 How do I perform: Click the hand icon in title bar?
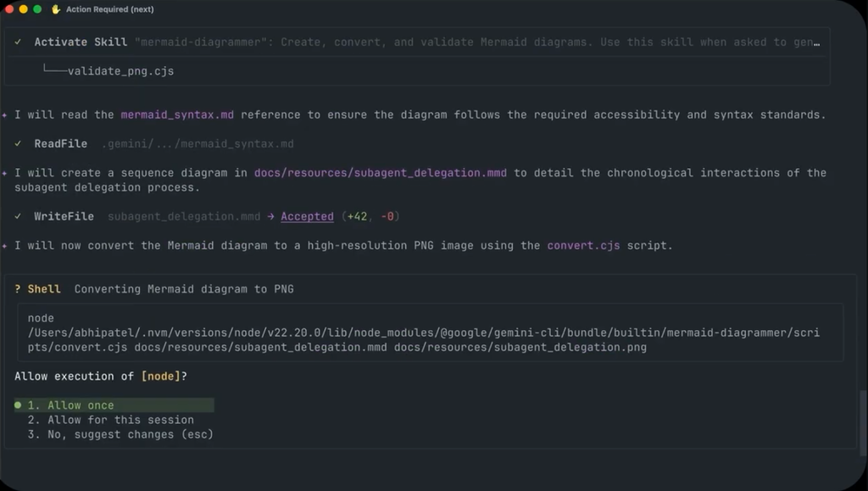(x=55, y=9)
